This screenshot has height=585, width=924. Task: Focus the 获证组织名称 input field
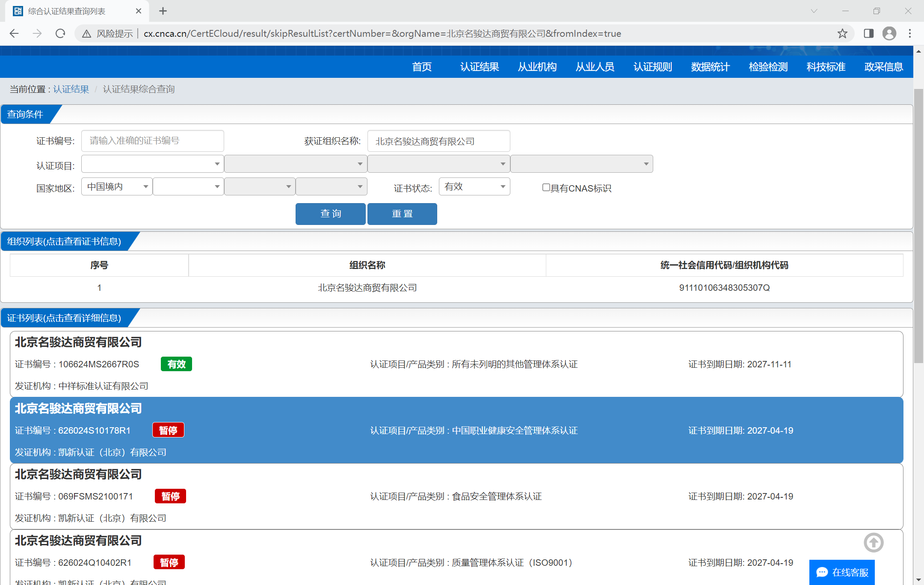[x=438, y=141]
